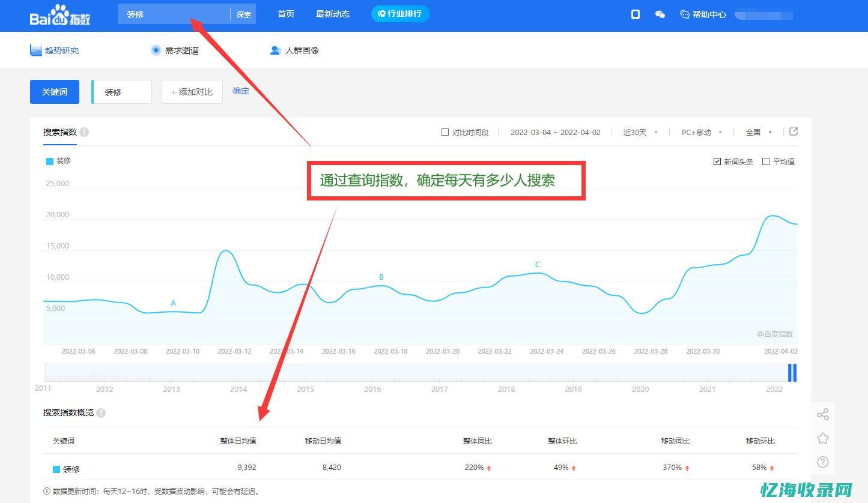Enable the 平均值 checkbox
868x503 pixels.
[x=766, y=161]
